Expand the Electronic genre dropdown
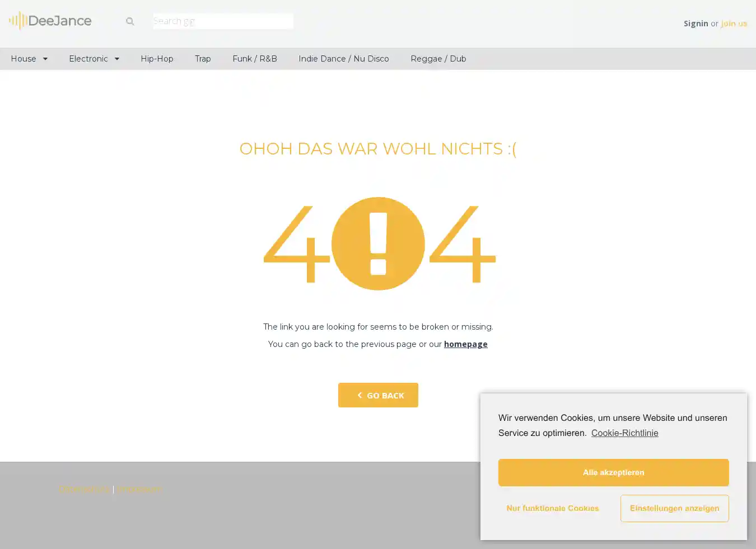The width and height of the screenshot is (756, 549). [94, 59]
